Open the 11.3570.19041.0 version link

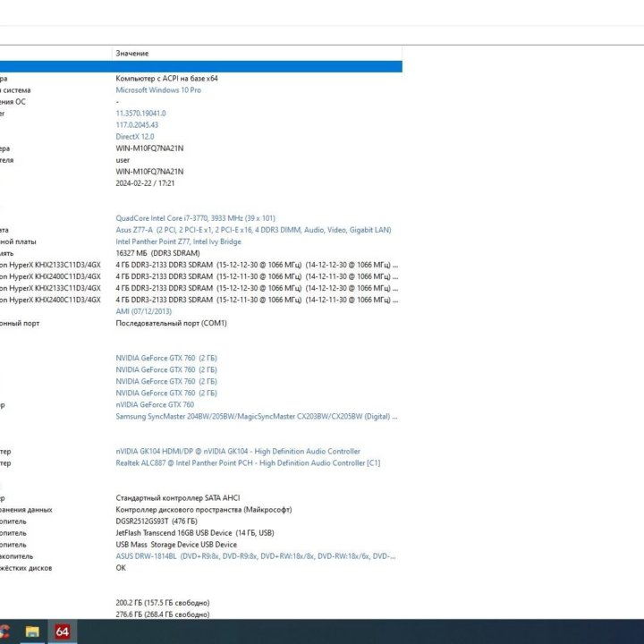pos(140,114)
